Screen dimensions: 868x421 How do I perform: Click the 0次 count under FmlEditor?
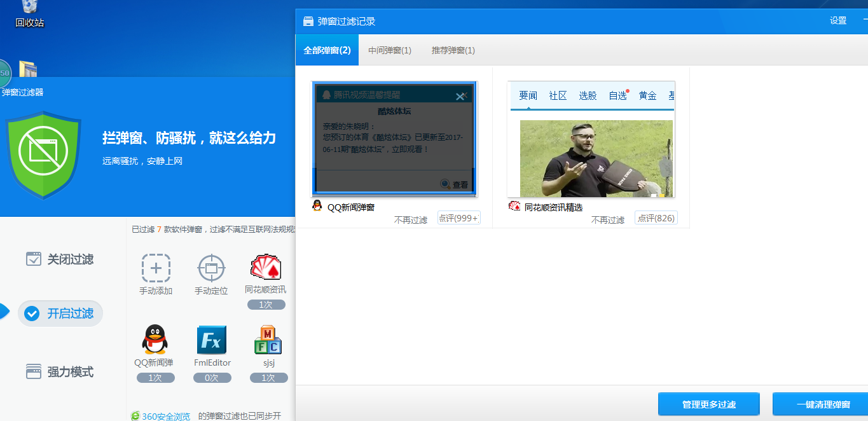click(212, 378)
